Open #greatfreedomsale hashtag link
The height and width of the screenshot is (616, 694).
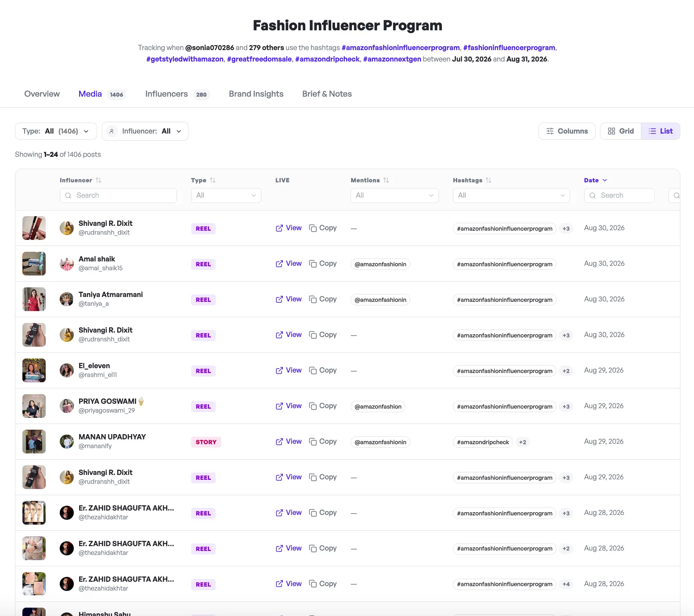click(259, 59)
